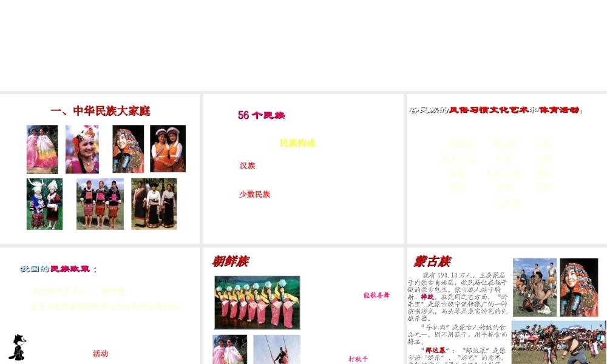
Task: Select photo of two women in silver Miao headdresses
Action: (x=44, y=204)
